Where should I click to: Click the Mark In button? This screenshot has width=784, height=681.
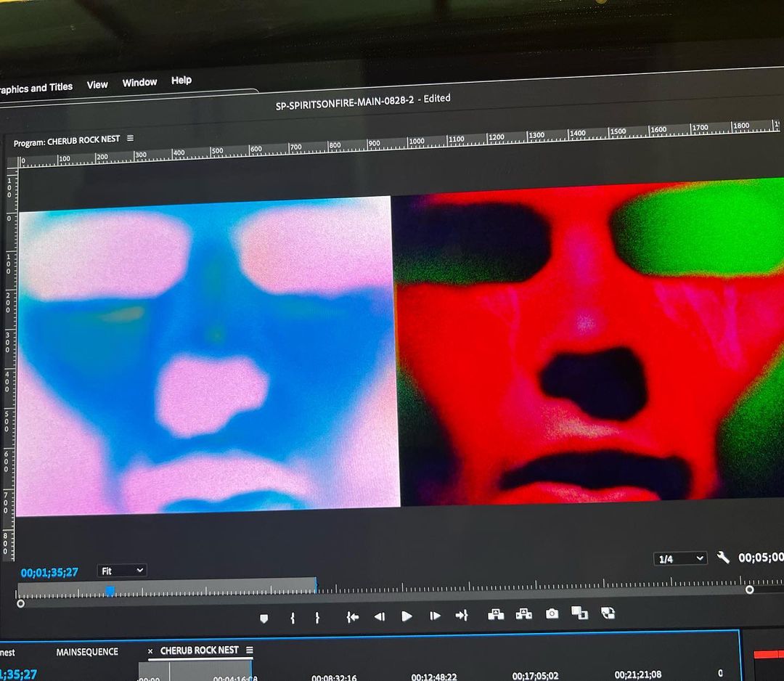[x=293, y=618]
